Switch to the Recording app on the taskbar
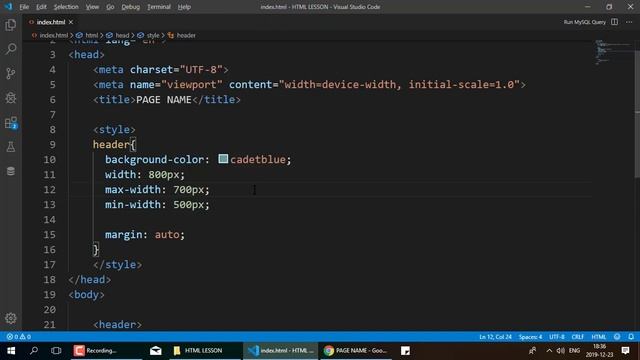 pyautogui.click(x=107, y=351)
